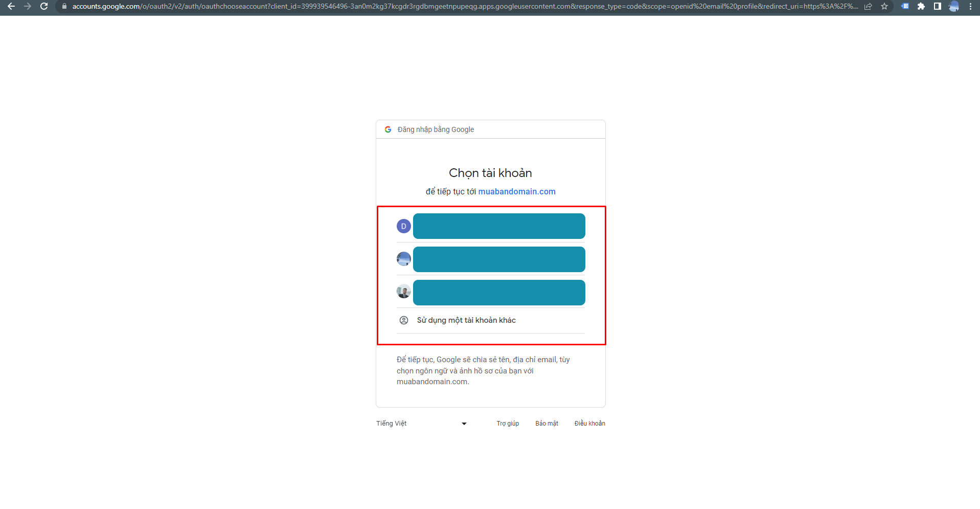Viewport: 980px width, 509px height.
Task: Click "Sử dụng một tài khoản khác"
Action: (x=466, y=320)
